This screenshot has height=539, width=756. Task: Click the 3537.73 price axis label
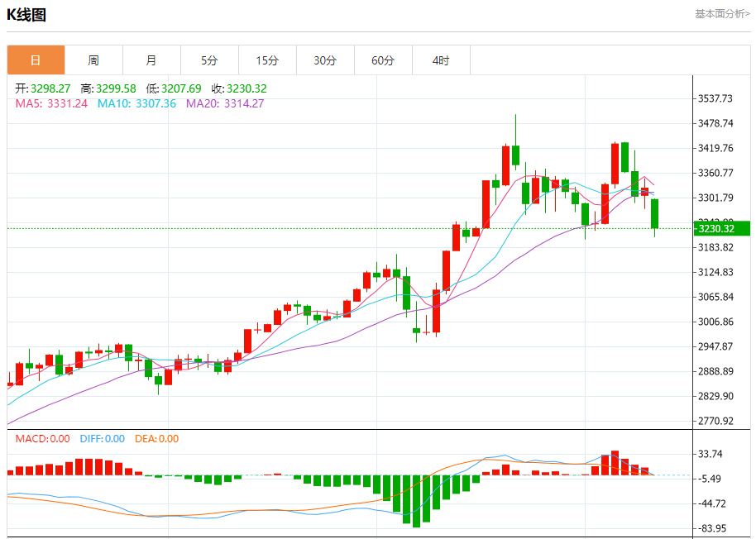716,98
